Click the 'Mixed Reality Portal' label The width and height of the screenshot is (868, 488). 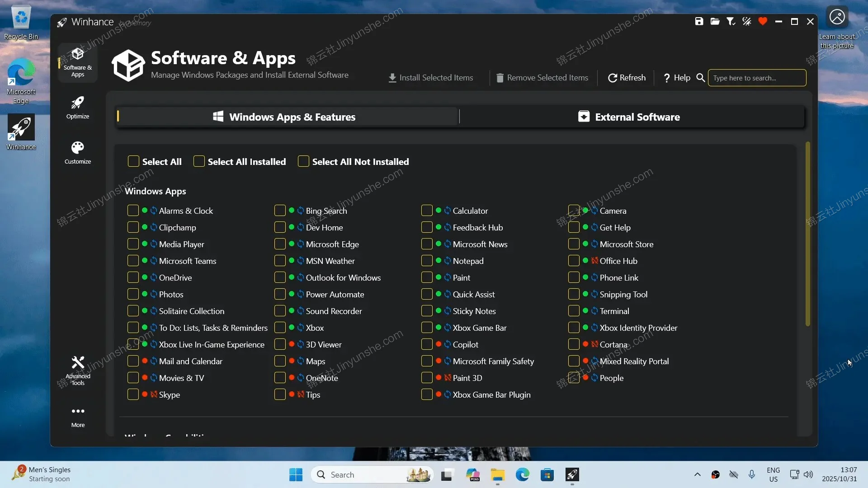click(634, 361)
